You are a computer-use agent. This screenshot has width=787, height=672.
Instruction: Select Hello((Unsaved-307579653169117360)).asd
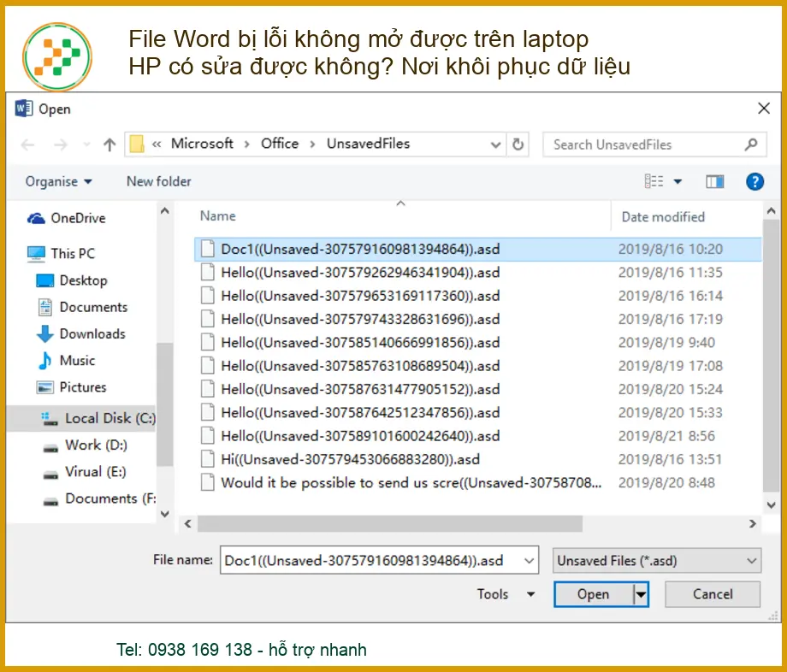point(477,296)
